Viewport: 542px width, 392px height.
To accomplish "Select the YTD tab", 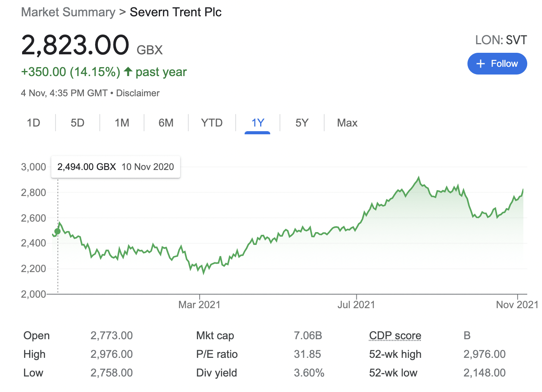I will 212,123.
